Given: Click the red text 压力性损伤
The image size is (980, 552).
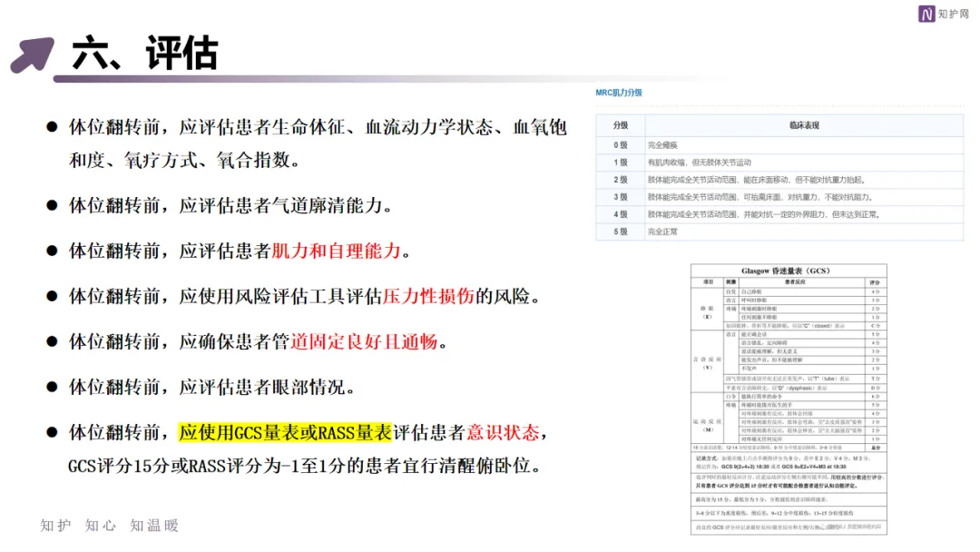Looking at the screenshot, I should coord(428,296).
